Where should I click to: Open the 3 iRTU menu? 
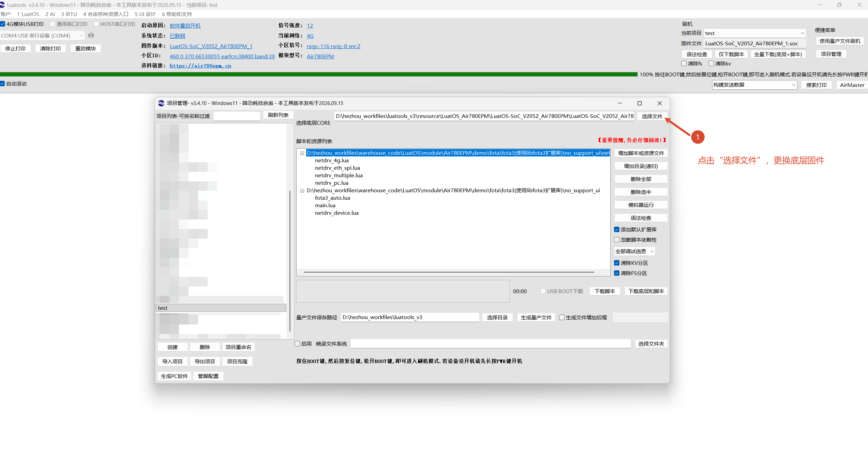click(69, 14)
